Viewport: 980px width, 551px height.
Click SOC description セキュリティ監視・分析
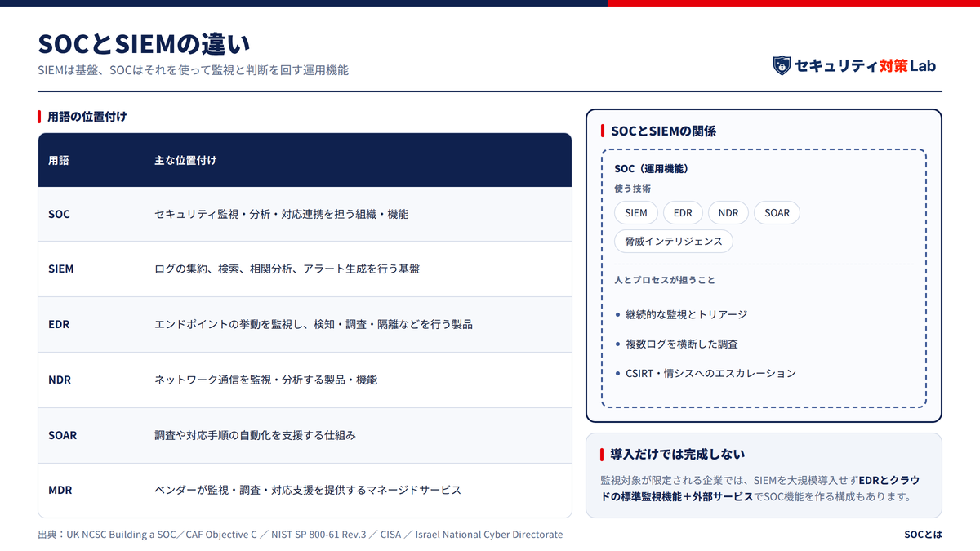(281, 215)
